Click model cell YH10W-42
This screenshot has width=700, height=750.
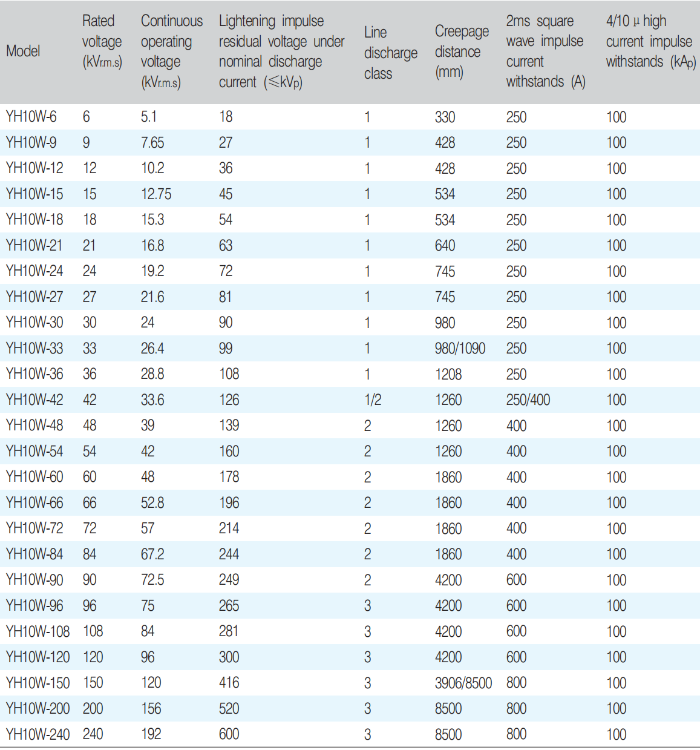pyautogui.click(x=34, y=400)
